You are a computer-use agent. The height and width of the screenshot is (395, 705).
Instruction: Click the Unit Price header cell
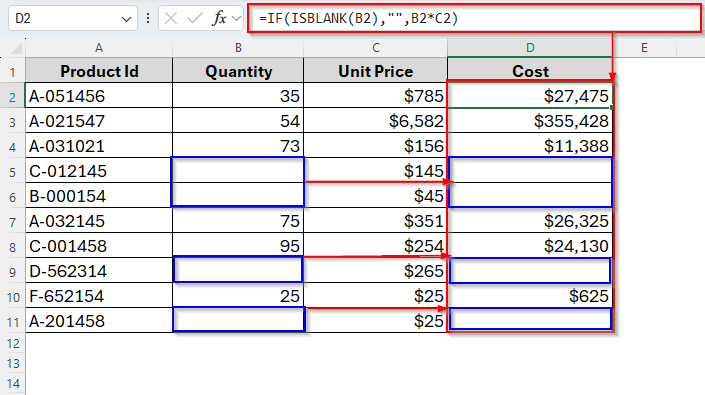[375, 71]
